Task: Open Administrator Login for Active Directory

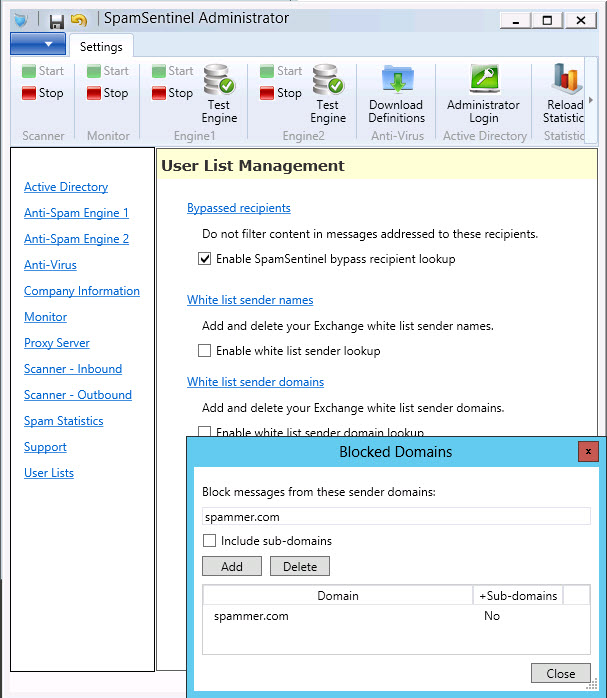Action: (x=483, y=94)
